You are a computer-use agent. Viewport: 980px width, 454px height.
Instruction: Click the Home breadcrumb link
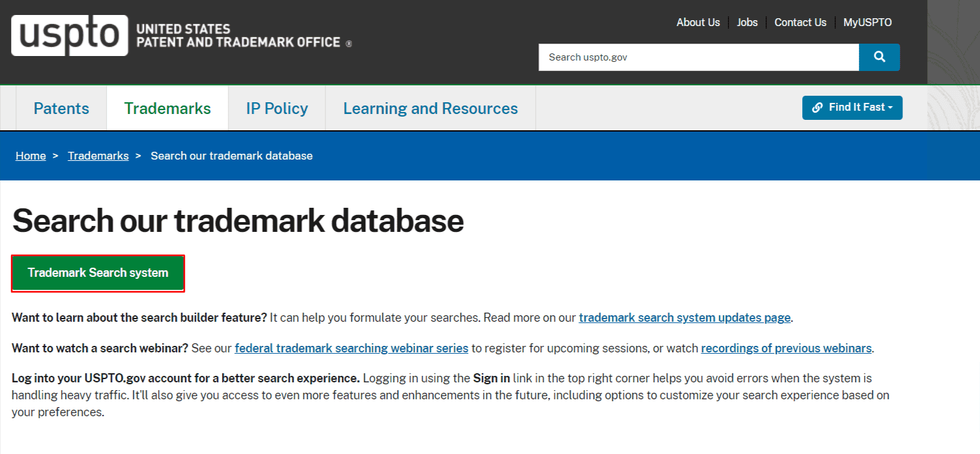point(31,156)
